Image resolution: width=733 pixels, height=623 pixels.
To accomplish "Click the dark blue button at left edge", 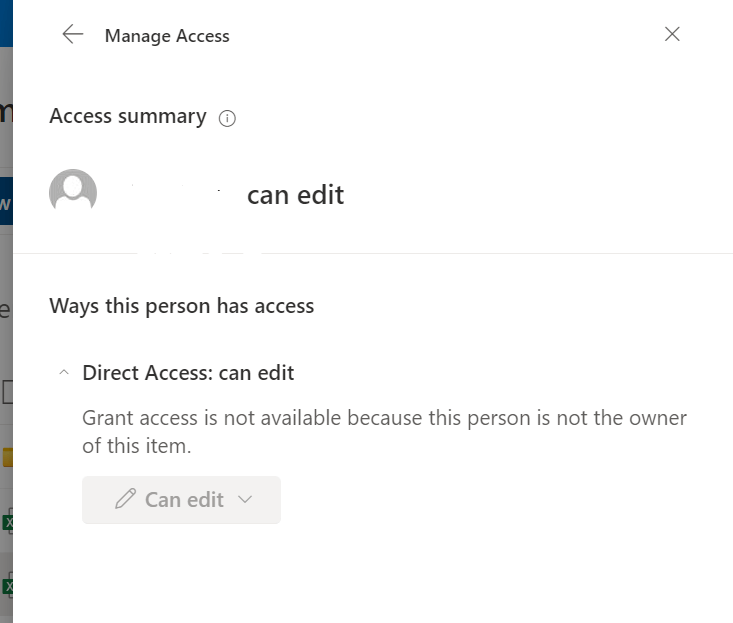I will point(5,202).
